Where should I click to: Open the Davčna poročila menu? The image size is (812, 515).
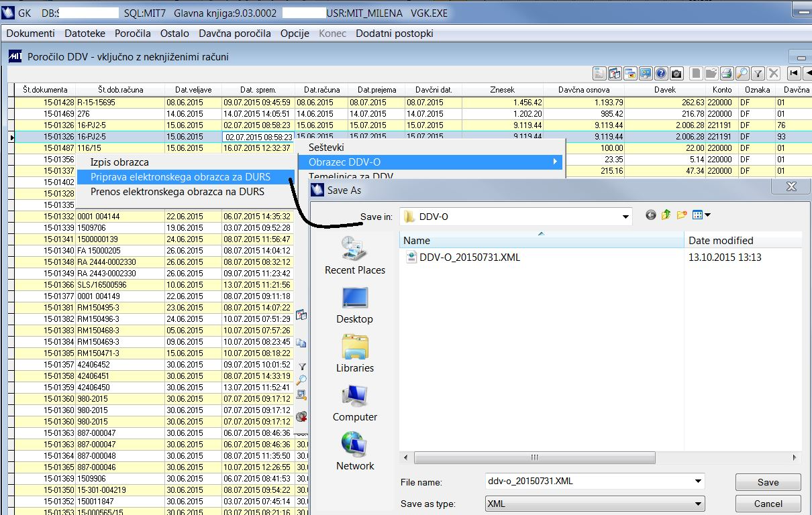[x=235, y=34]
